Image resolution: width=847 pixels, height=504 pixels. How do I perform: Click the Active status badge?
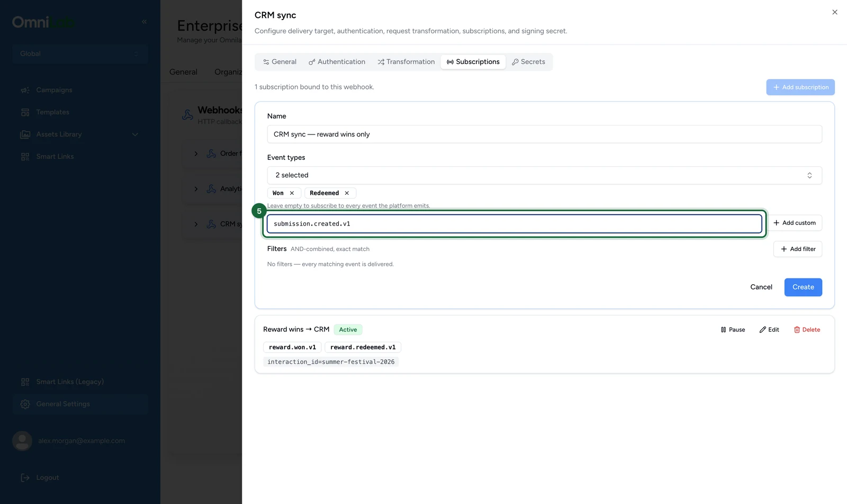(x=348, y=330)
